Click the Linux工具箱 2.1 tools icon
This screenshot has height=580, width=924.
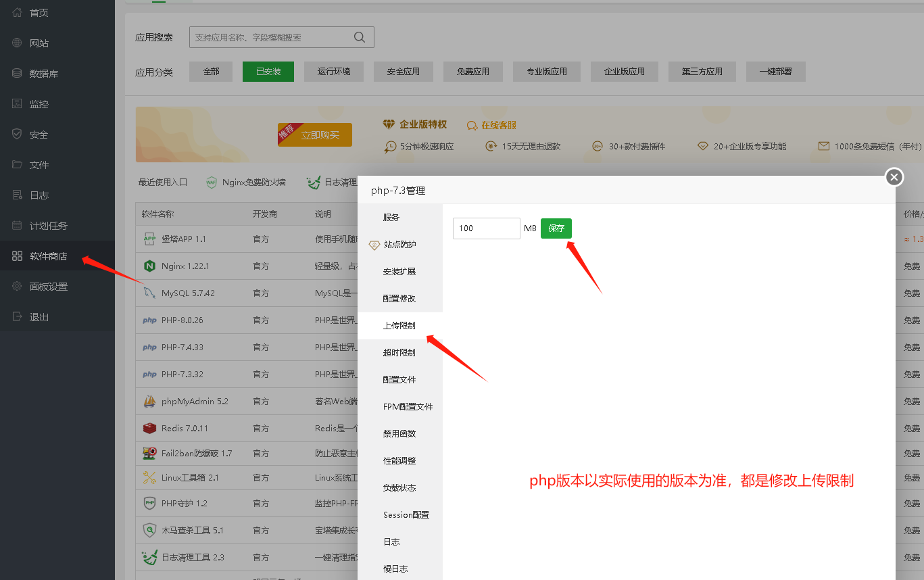[149, 478]
